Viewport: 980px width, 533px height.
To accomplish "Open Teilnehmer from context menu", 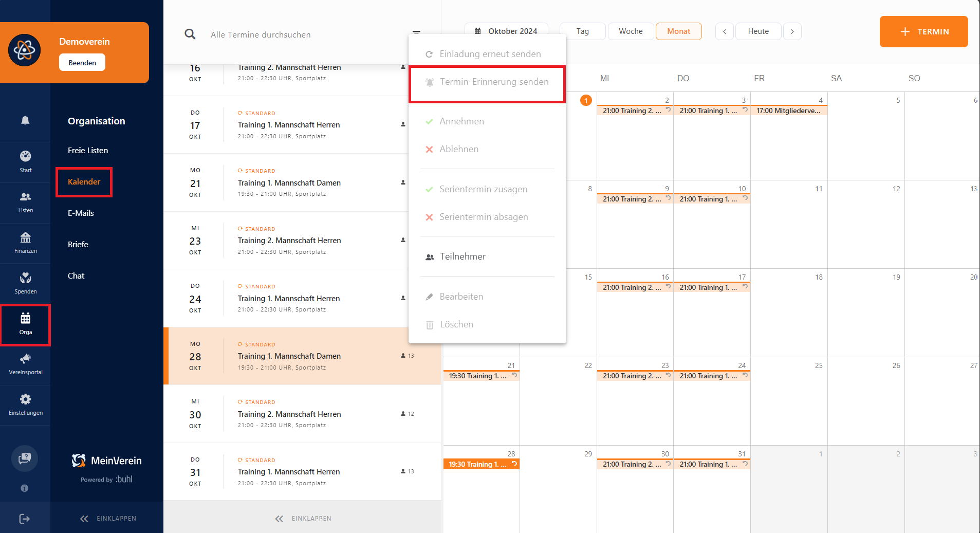I will click(x=487, y=256).
